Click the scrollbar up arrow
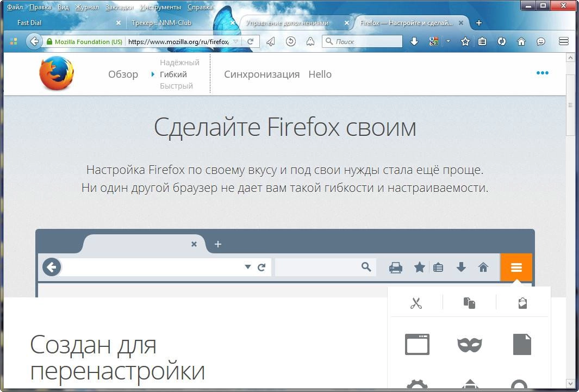The height and width of the screenshot is (392, 579). [570, 58]
